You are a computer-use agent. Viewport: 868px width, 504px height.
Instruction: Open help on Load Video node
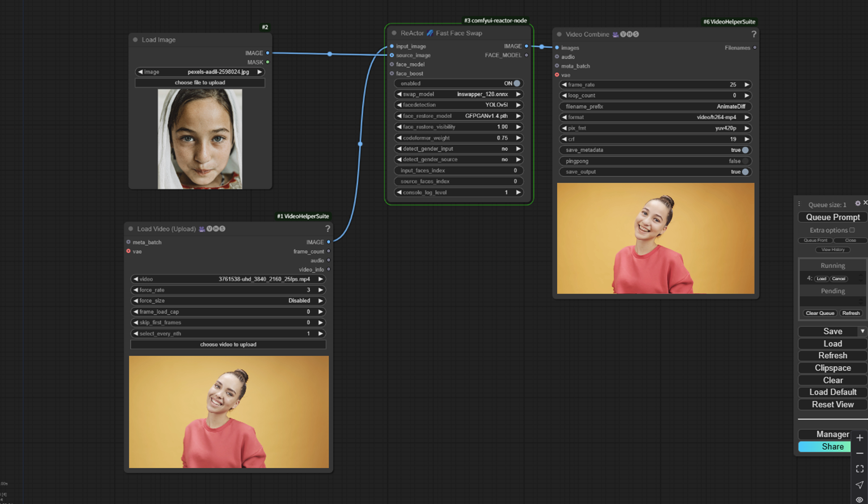(x=328, y=229)
